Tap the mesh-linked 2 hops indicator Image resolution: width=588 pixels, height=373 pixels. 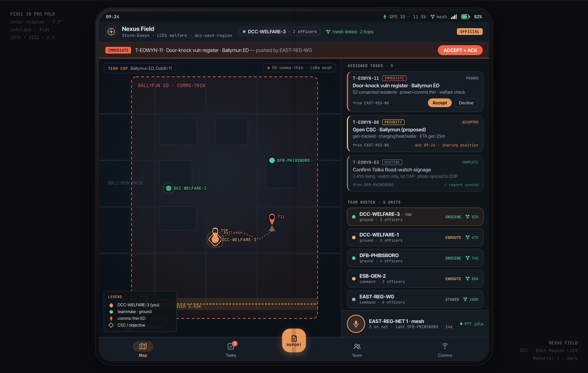point(350,32)
